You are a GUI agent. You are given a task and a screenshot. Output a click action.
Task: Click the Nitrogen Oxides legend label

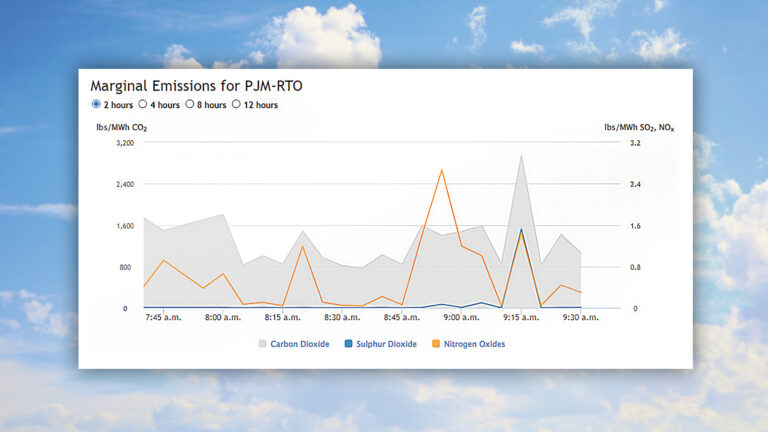[474, 344]
